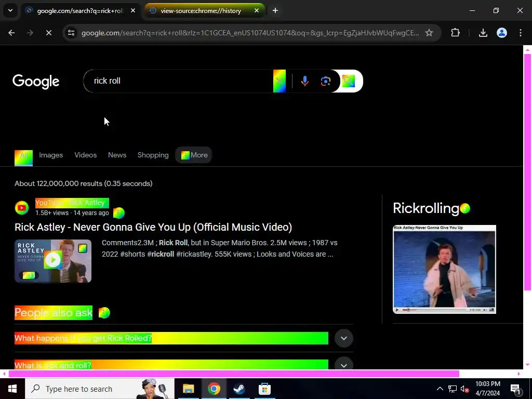Open the Chrome profile avatar
Screen dimensions: 532x399
[501, 33]
